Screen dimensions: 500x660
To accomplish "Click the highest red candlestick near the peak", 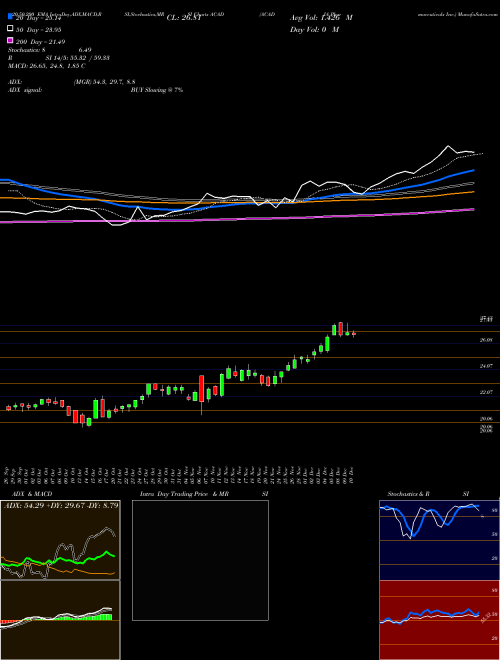I will (x=340, y=329).
